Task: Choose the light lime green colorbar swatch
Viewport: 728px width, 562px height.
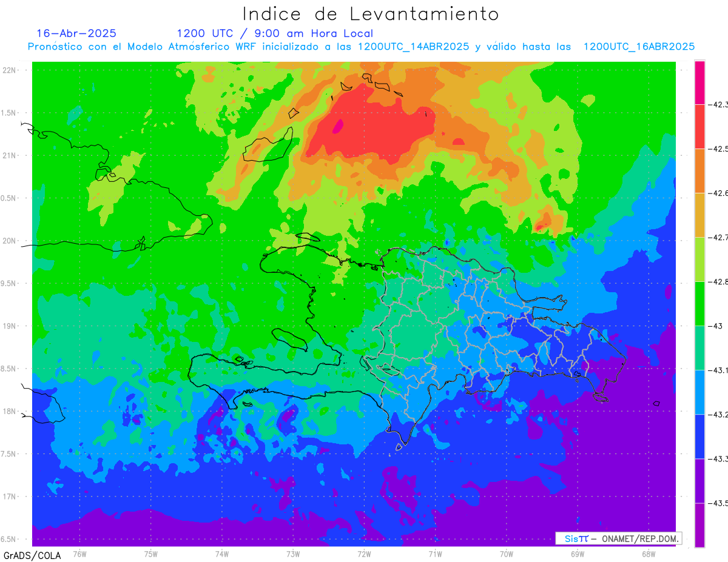Action: (x=699, y=259)
